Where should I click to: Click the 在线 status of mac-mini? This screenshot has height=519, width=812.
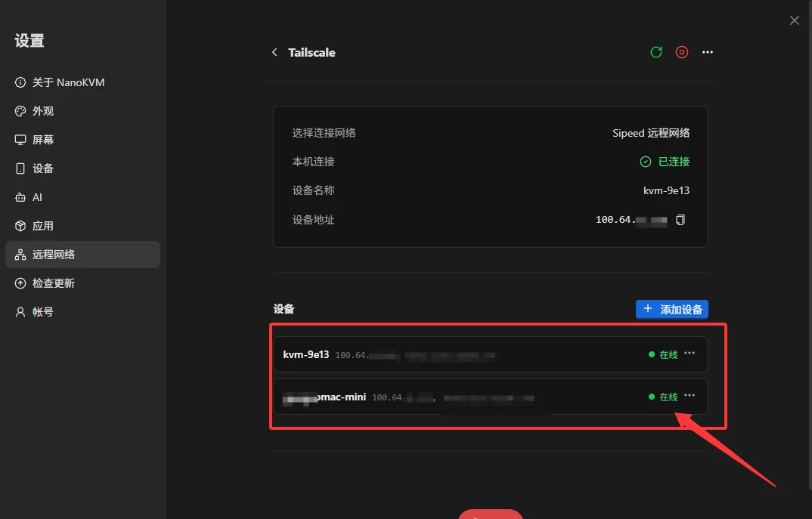pyautogui.click(x=663, y=397)
